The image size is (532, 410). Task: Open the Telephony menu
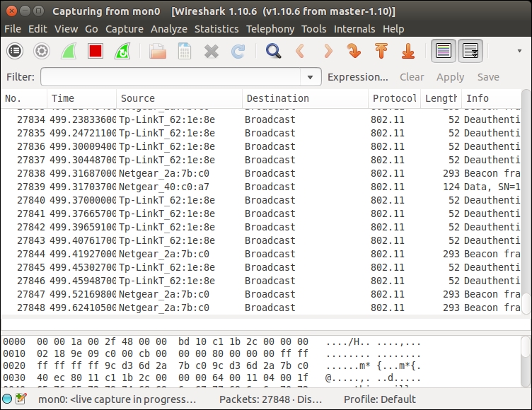point(270,29)
